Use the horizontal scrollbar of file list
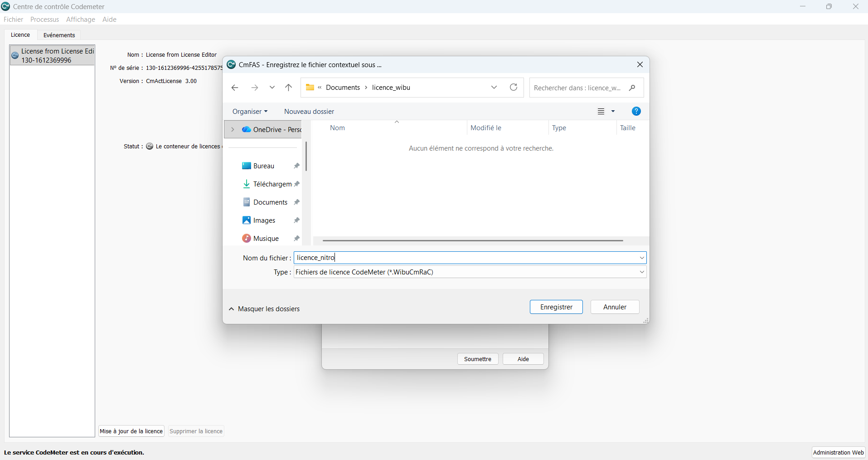The image size is (868, 460). 473,240
